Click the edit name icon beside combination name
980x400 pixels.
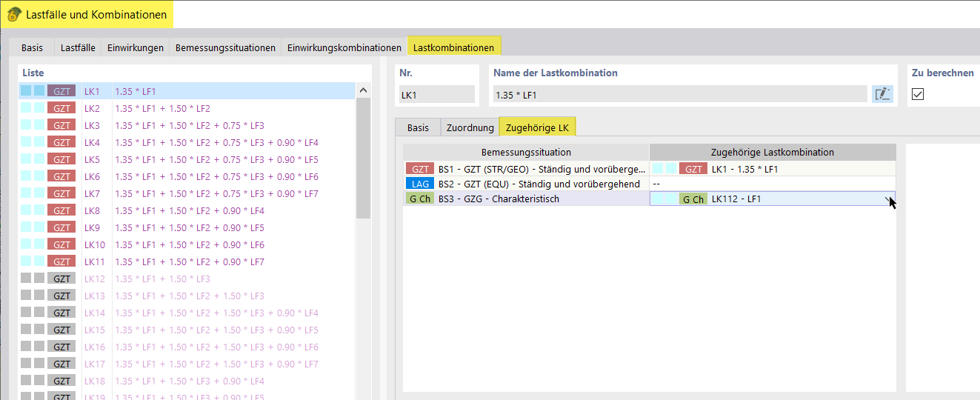tap(881, 94)
